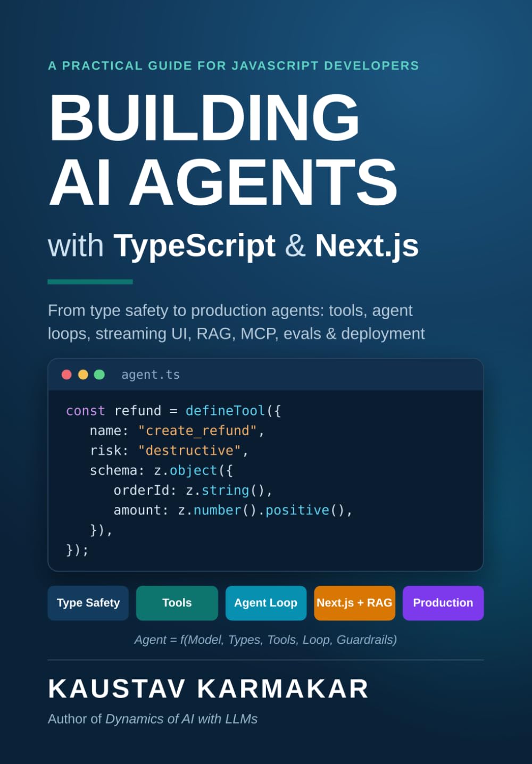Click the line "loops, streaming UI, RAG, MCP, evals & deployment"
The image size is (532, 764).
(236, 334)
